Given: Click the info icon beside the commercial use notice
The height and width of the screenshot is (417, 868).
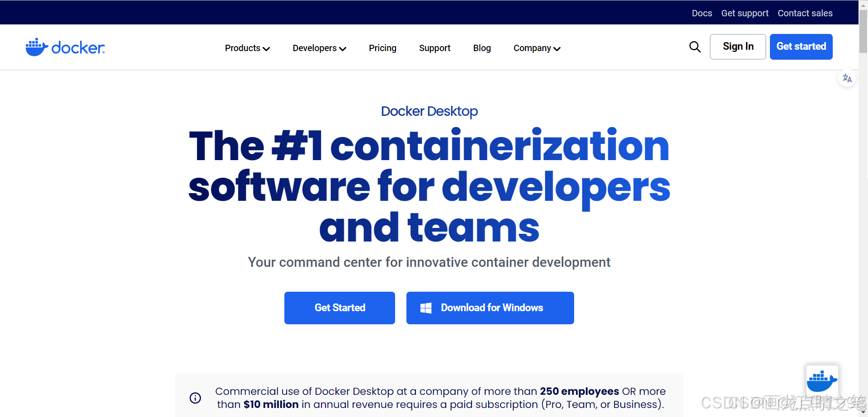Looking at the screenshot, I should 195,398.
